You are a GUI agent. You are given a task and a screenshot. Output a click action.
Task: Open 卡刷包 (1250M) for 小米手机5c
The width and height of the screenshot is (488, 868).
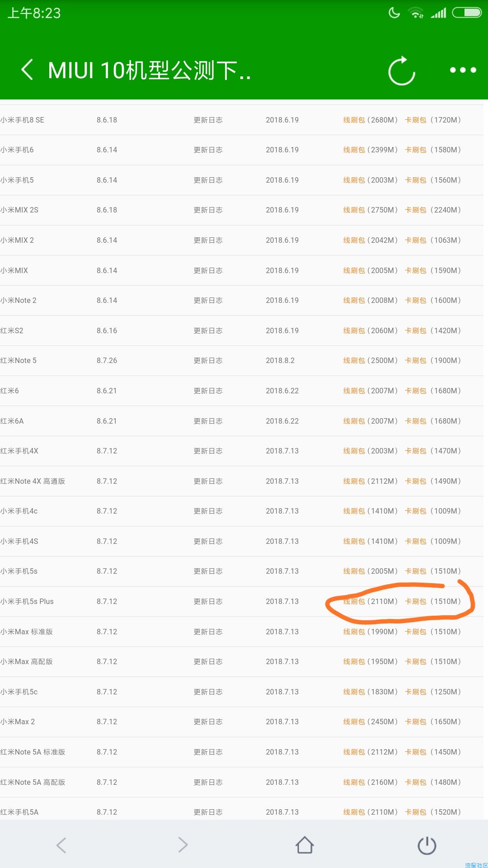click(416, 692)
